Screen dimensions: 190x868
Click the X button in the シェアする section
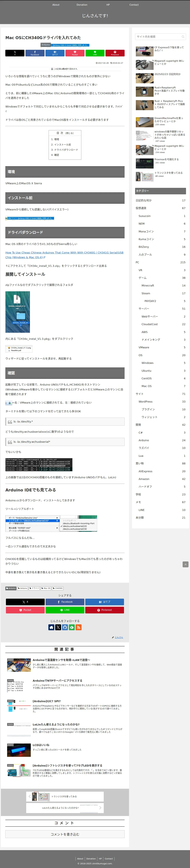(x=25, y=602)
